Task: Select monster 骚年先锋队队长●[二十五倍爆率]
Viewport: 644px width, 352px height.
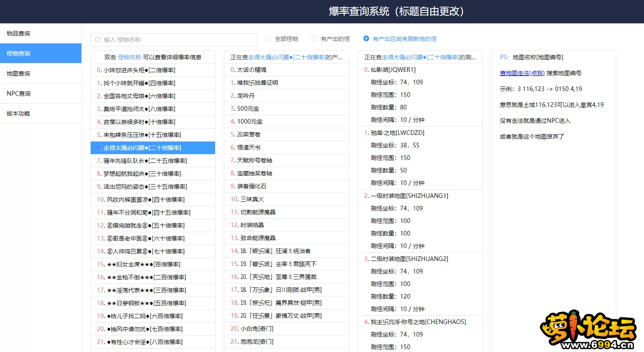Action: (x=153, y=161)
